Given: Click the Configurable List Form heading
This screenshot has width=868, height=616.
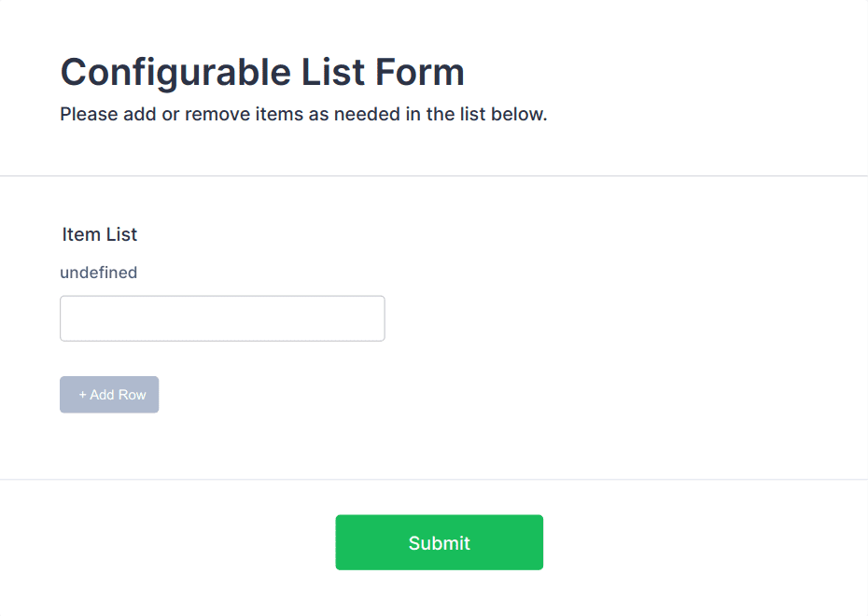Looking at the screenshot, I should point(262,72).
